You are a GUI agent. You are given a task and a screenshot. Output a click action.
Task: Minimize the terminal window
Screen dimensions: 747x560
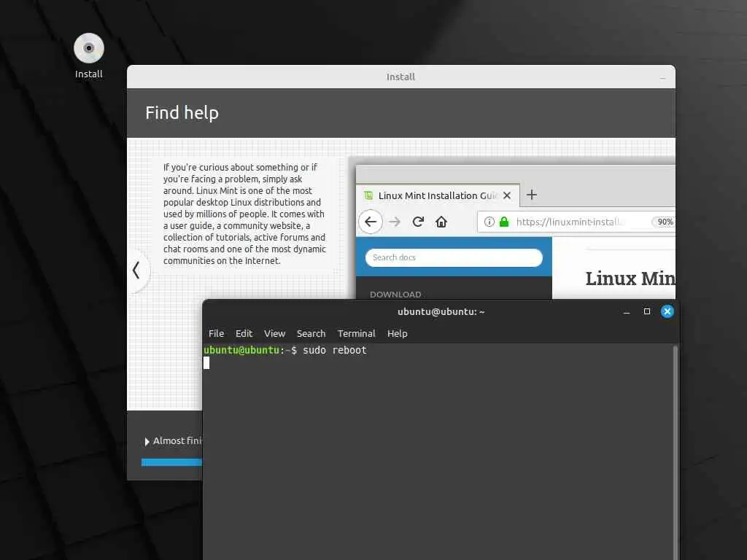click(627, 312)
